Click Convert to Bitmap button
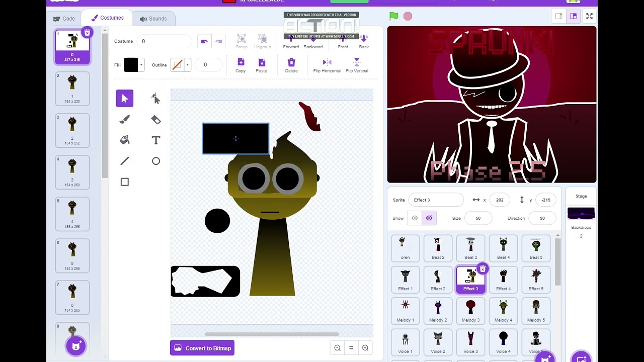This screenshot has width=644, height=362. coord(202,348)
